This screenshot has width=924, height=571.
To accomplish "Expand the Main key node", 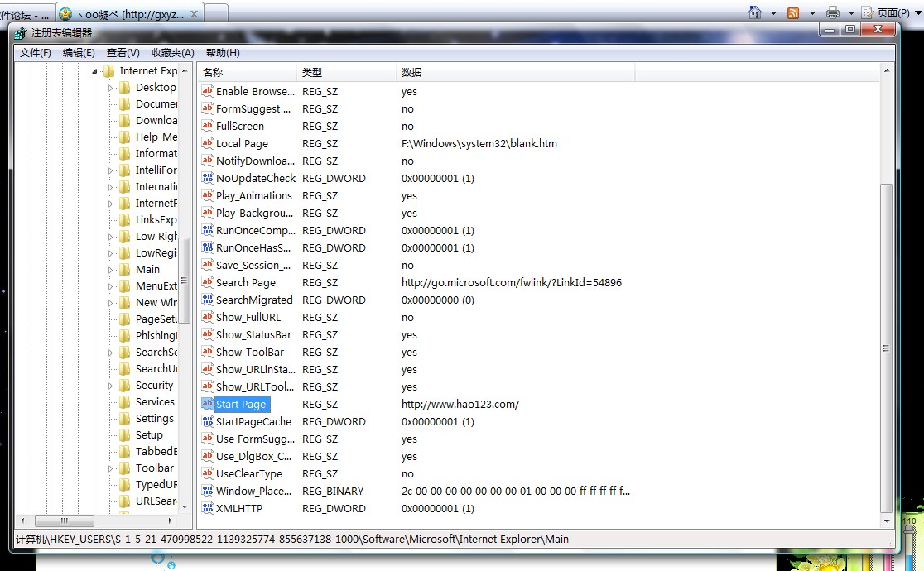I will click(x=110, y=270).
